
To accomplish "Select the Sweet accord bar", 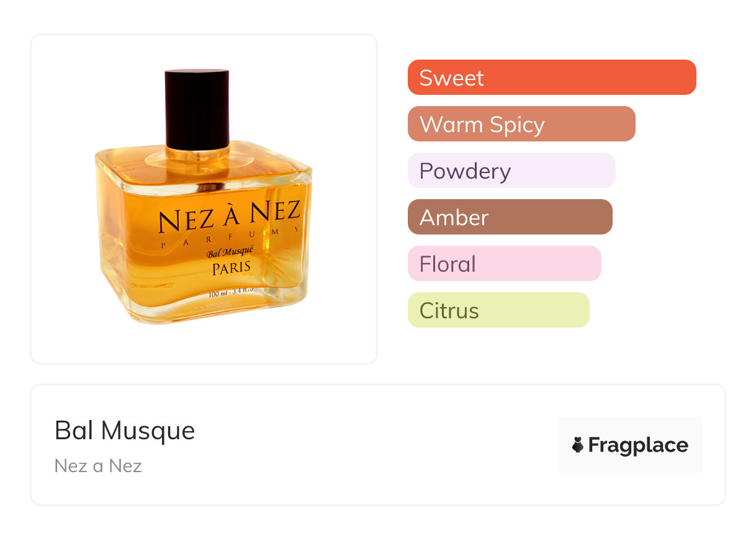I will [551, 78].
